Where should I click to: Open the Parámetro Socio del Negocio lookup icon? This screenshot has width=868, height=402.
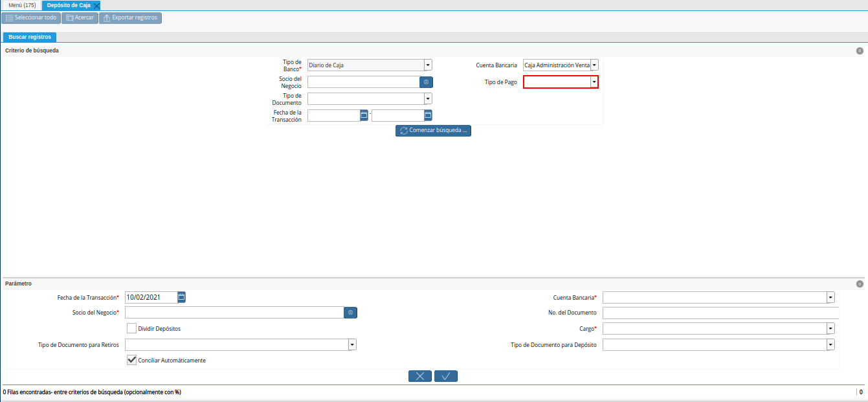click(350, 313)
